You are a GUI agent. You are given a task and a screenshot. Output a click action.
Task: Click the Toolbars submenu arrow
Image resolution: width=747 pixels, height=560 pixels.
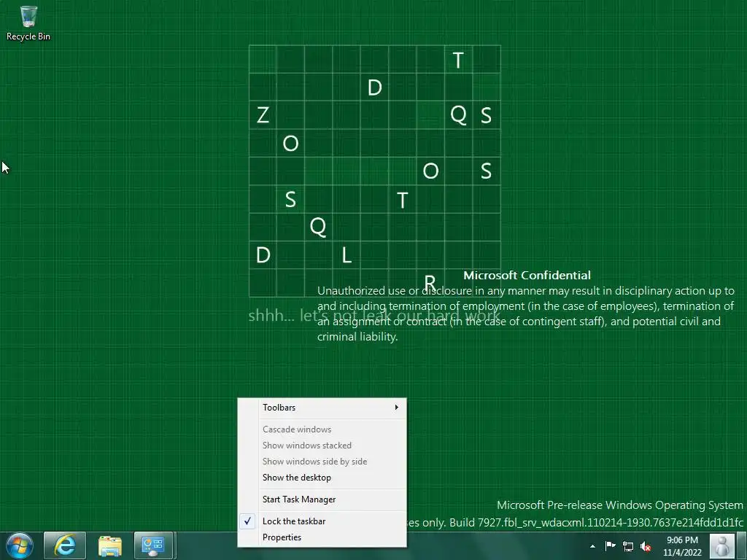point(396,408)
